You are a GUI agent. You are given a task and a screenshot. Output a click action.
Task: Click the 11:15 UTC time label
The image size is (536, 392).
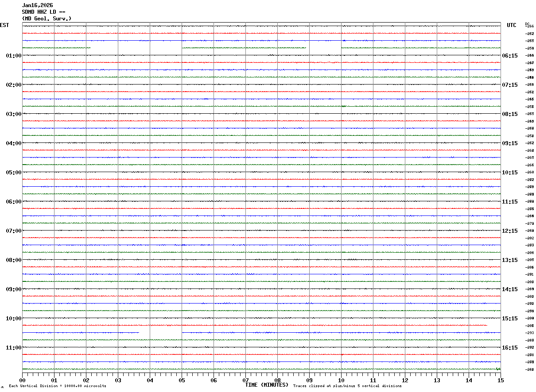point(510,202)
